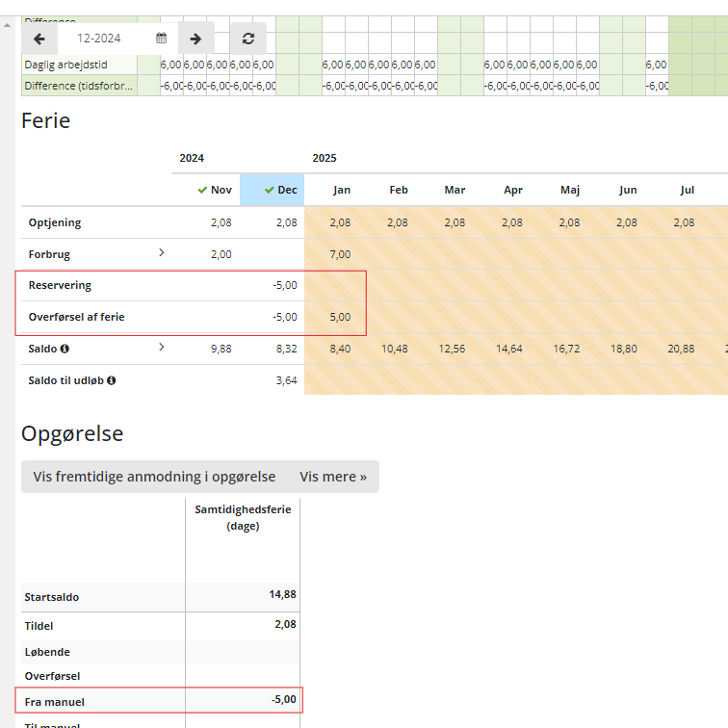Click the Samtidighedsferie (dage) column header
The width and height of the screenshot is (728, 728).
(x=243, y=516)
